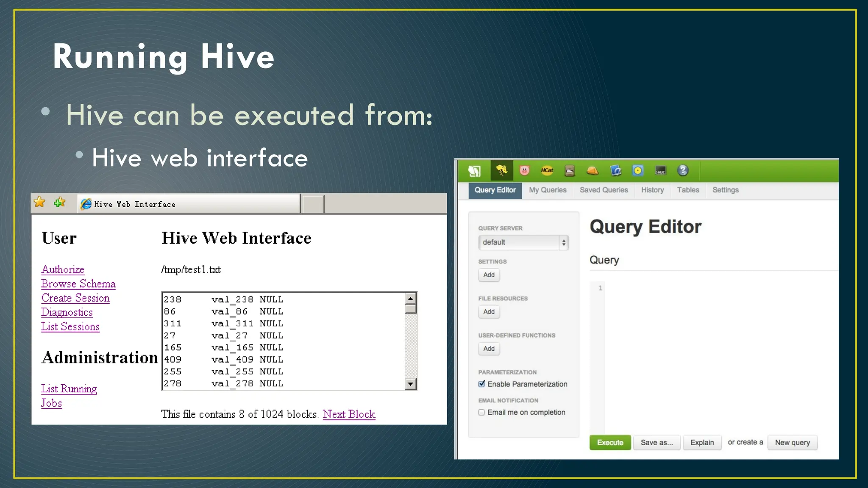Click the add-to-favorites green plus star
The height and width of the screenshot is (488, 868).
click(60, 202)
